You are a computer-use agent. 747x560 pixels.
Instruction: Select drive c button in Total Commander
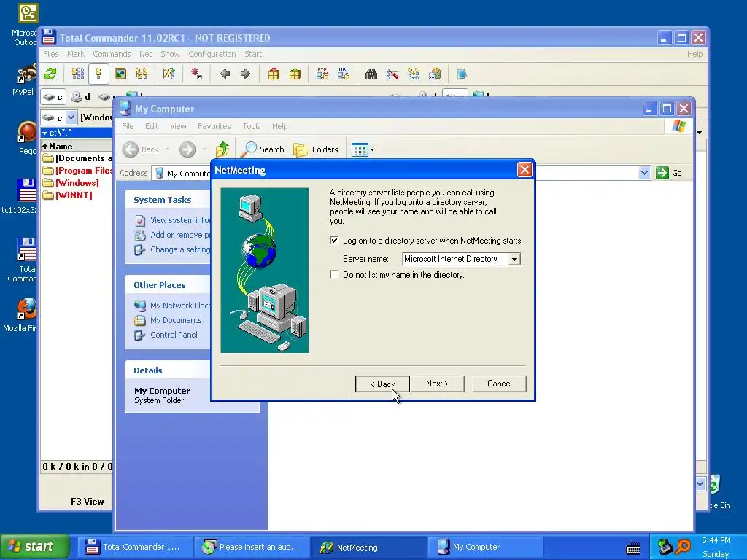(x=53, y=97)
